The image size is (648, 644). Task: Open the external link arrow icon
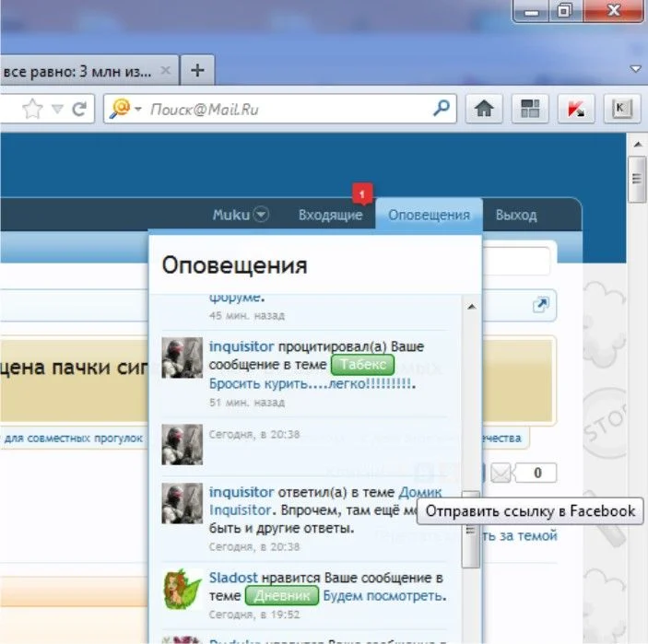pyautogui.click(x=540, y=305)
